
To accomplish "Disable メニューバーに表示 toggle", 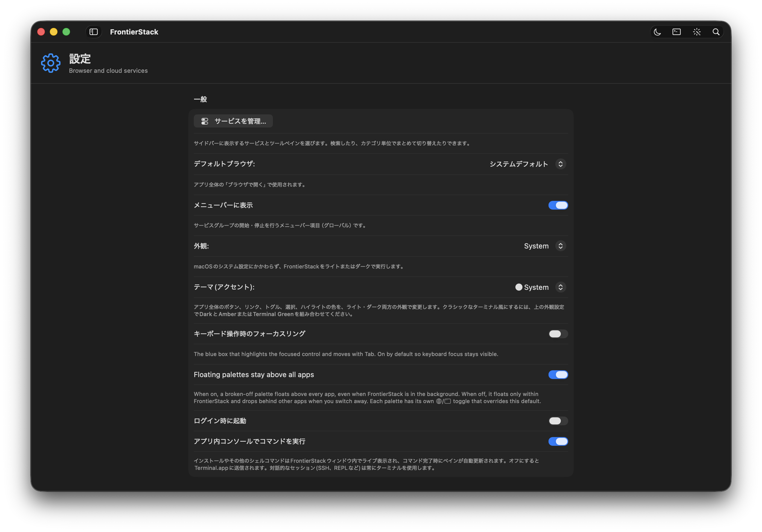I will click(558, 205).
